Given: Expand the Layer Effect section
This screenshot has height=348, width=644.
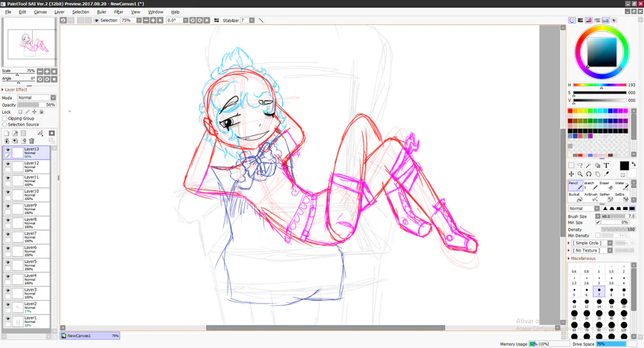Looking at the screenshot, I should point(14,89).
